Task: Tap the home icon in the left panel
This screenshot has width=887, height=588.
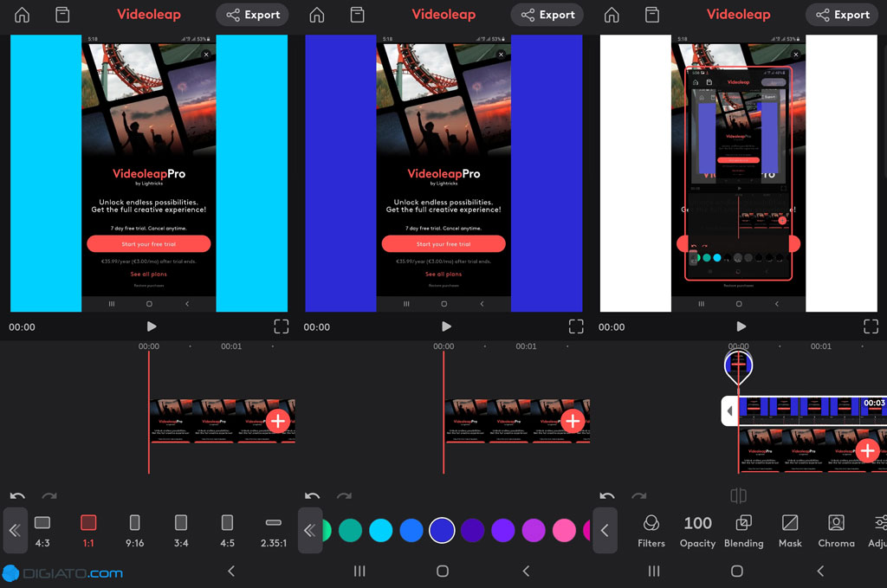Action: (22, 15)
